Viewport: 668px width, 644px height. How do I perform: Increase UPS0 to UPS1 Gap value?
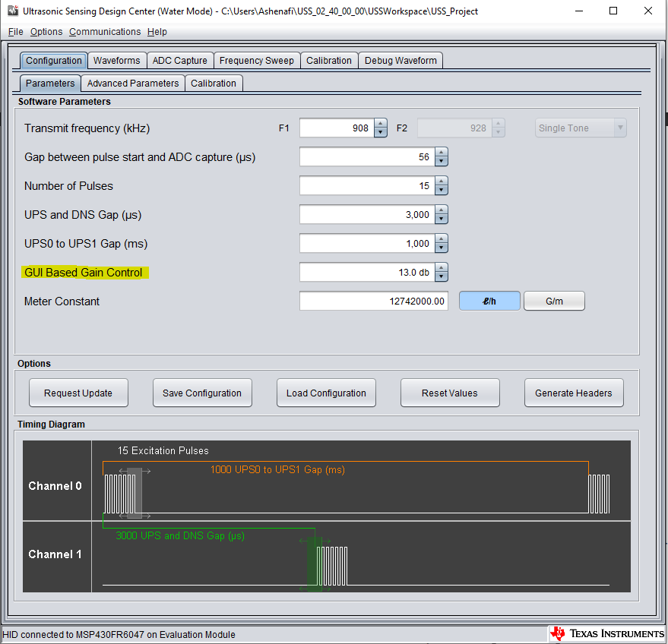coord(442,238)
